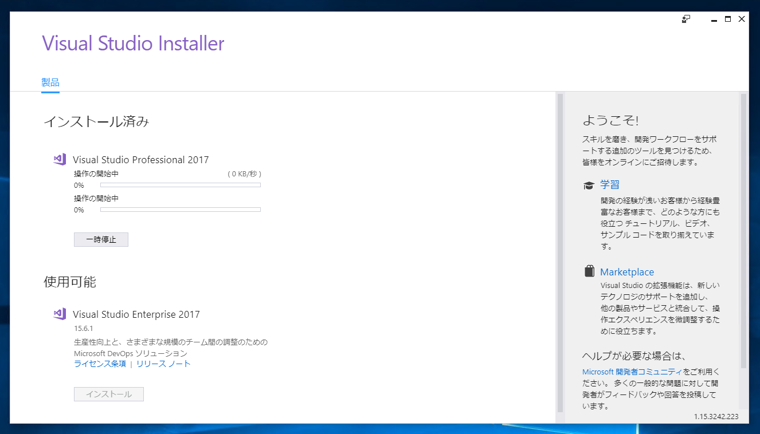
Task: Click the インストール済み section heading
Action: (x=96, y=121)
